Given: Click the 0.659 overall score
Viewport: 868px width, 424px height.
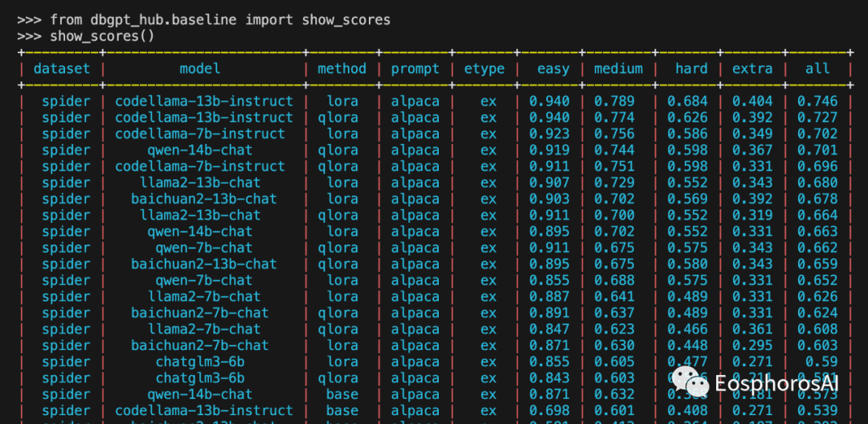Looking at the screenshot, I should click(x=817, y=264).
